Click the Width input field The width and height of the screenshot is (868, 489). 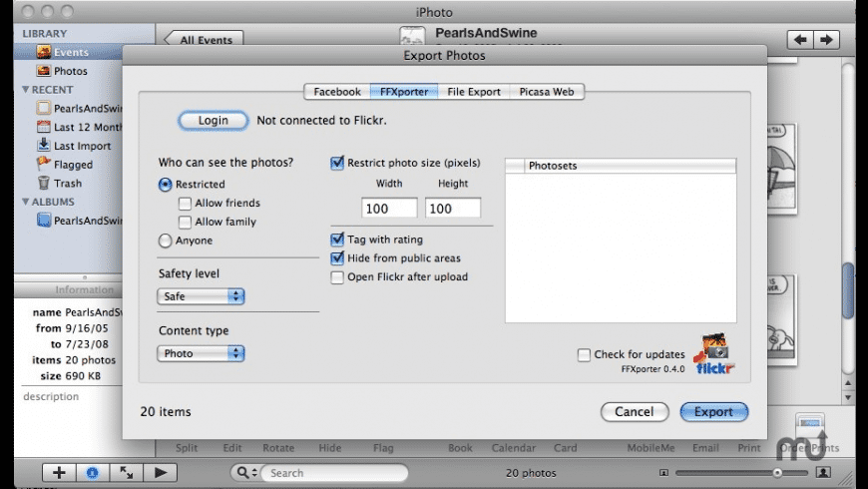click(389, 209)
